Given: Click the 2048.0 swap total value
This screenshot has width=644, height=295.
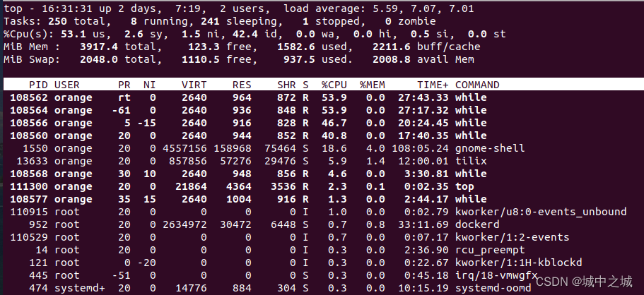Looking at the screenshot, I should point(98,59).
